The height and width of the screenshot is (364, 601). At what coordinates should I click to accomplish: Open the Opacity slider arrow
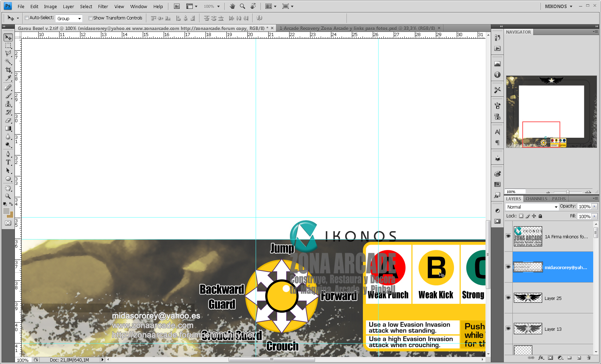click(595, 206)
